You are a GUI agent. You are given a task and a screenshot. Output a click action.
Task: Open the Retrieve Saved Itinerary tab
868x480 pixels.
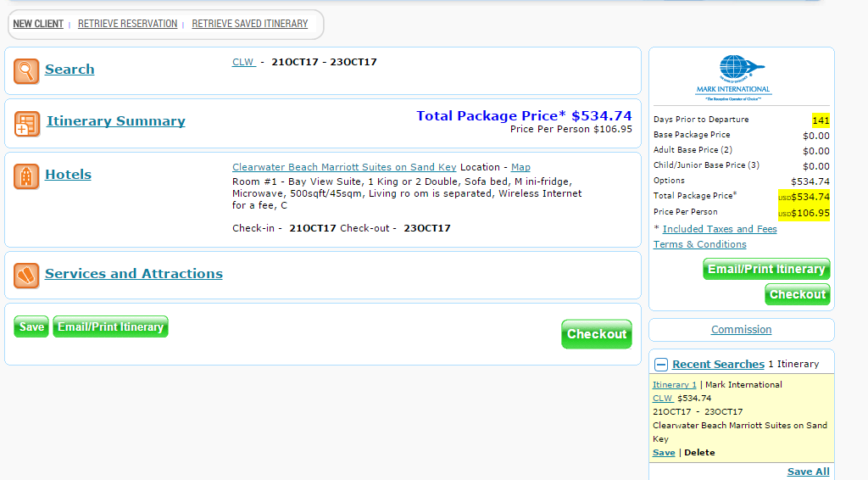[250, 24]
